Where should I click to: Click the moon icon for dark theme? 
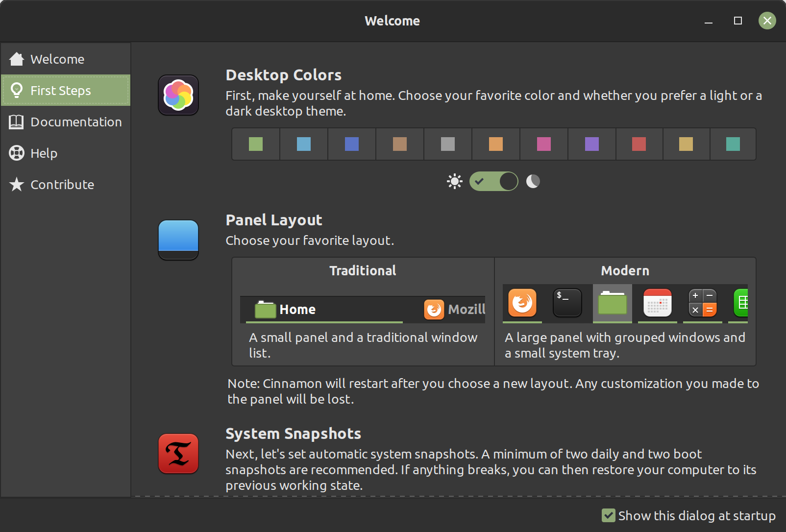pyautogui.click(x=533, y=181)
